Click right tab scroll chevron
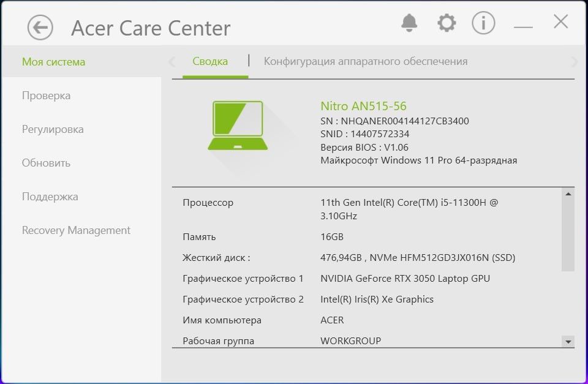 (574, 62)
